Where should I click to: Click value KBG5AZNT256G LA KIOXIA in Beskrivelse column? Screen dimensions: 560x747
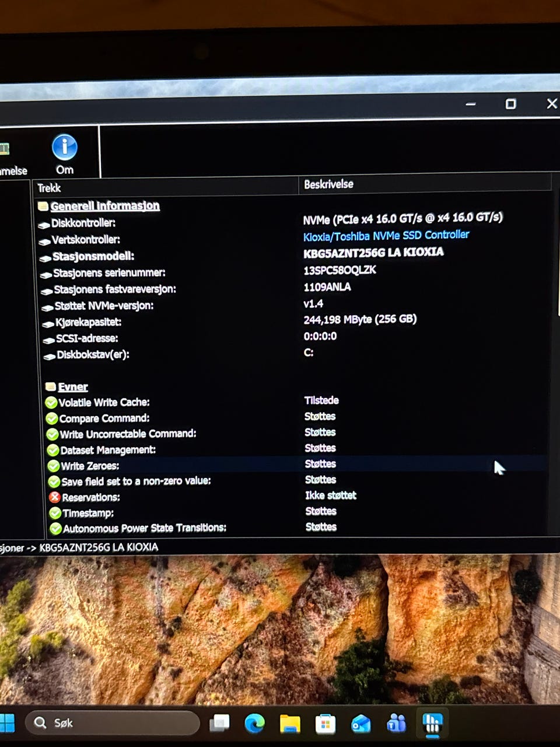point(373,253)
